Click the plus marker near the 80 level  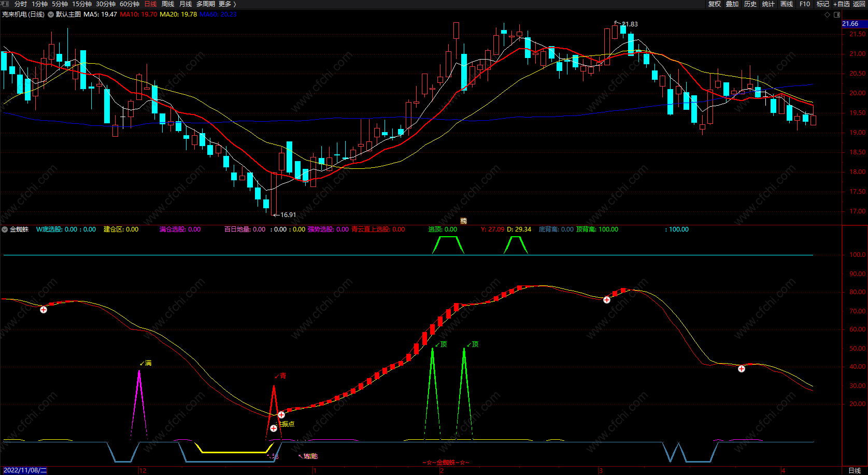click(607, 300)
